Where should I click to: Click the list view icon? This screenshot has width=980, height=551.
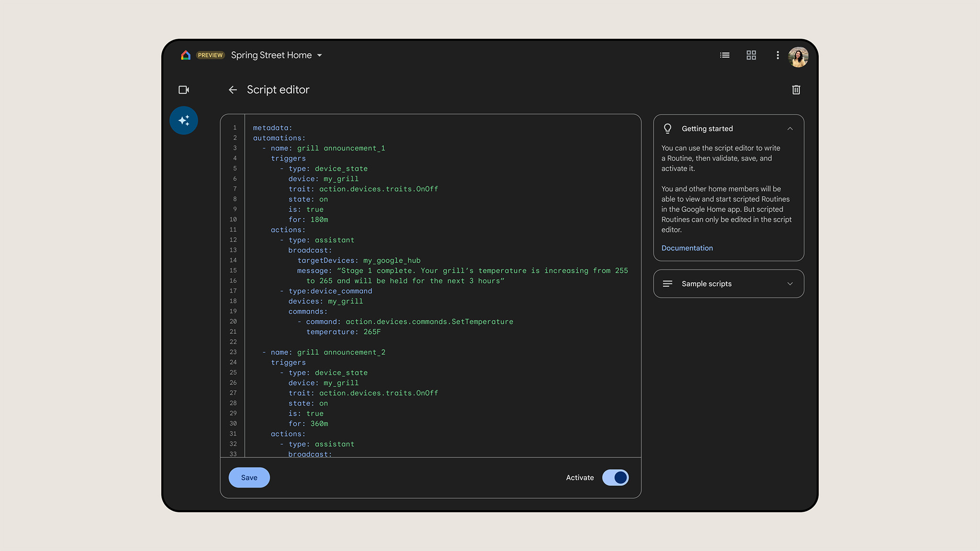coord(724,55)
